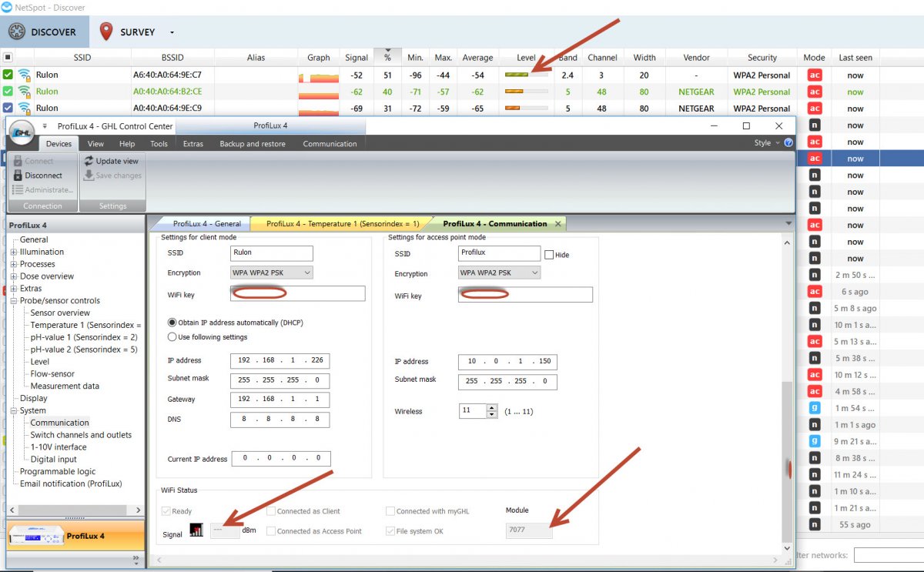Open the Tools ribbon tab

[x=159, y=144]
